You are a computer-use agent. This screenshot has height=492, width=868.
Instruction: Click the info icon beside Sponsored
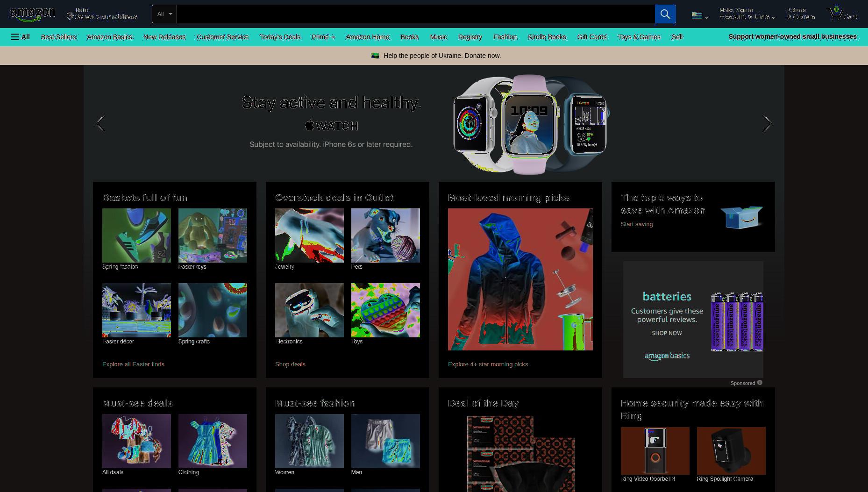click(x=760, y=383)
